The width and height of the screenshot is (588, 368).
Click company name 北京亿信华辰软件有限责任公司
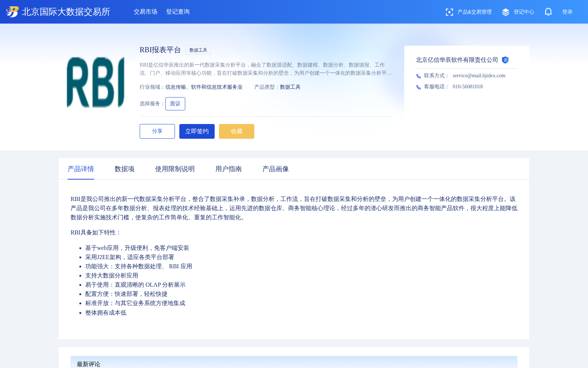[457, 60]
